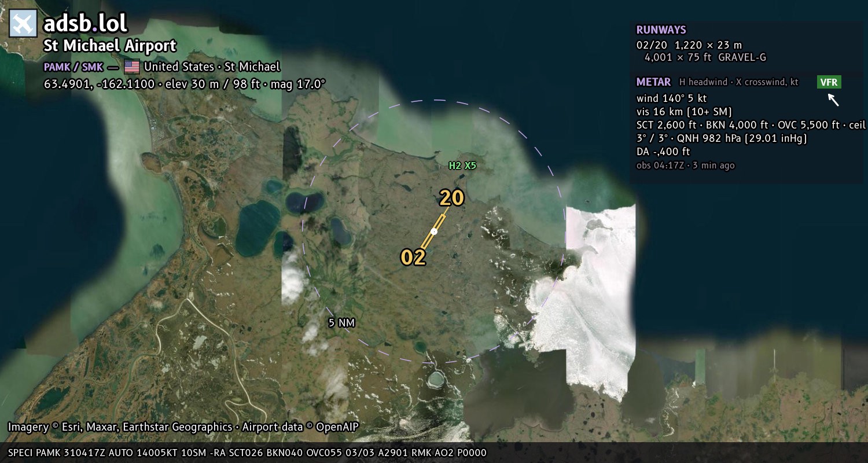Click the RUNWAYS section header
The image size is (868, 463).
pos(661,30)
